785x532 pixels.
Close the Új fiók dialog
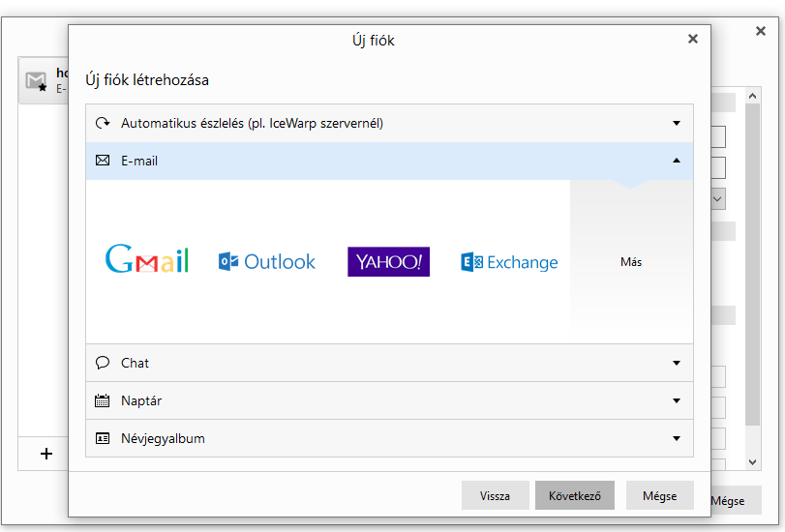pos(693,39)
